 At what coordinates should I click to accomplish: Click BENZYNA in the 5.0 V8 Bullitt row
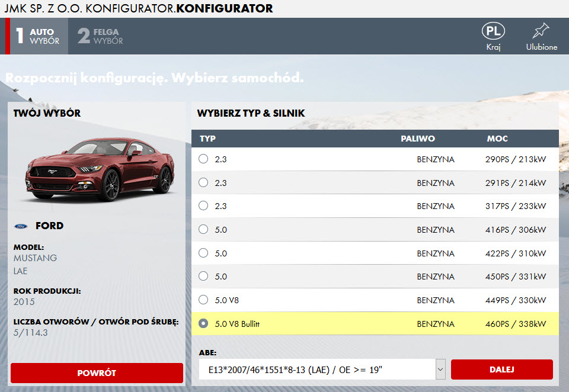(436, 324)
